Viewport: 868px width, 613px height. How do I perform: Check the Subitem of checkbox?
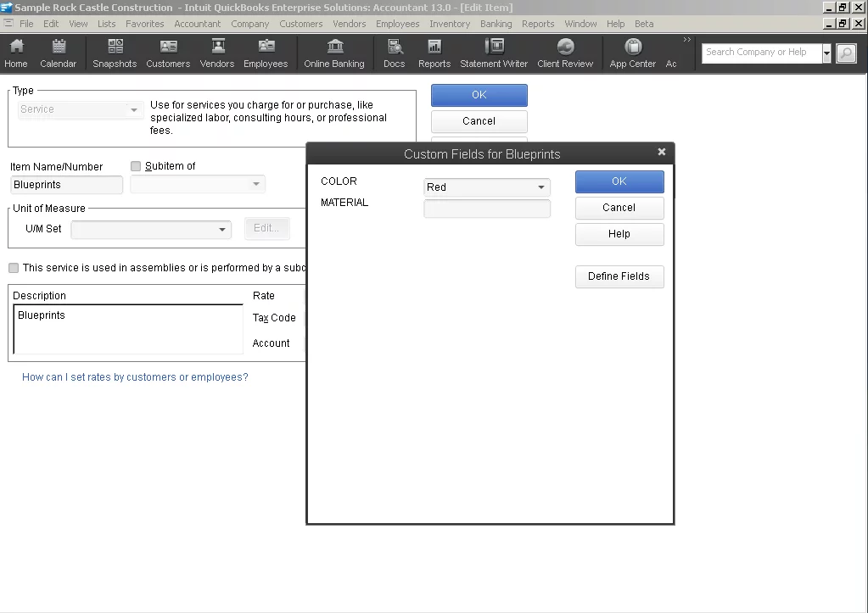[x=135, y=166]
